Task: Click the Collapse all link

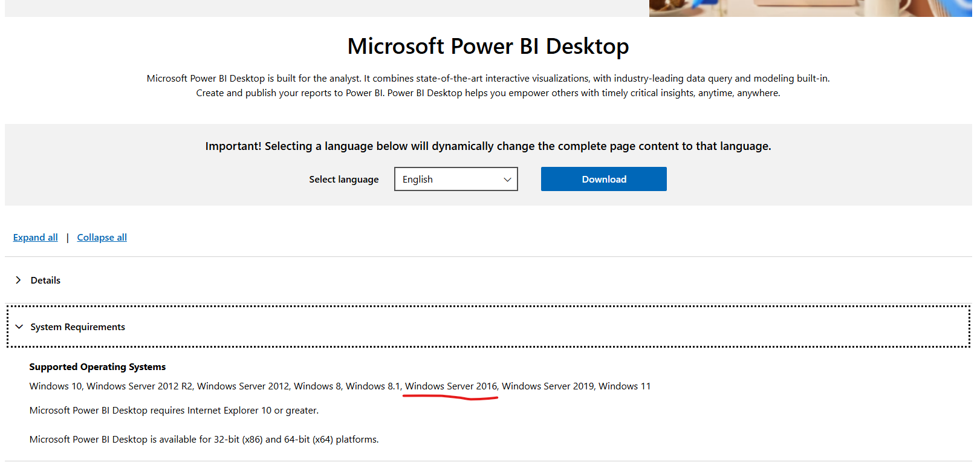Action: [102, 238]
